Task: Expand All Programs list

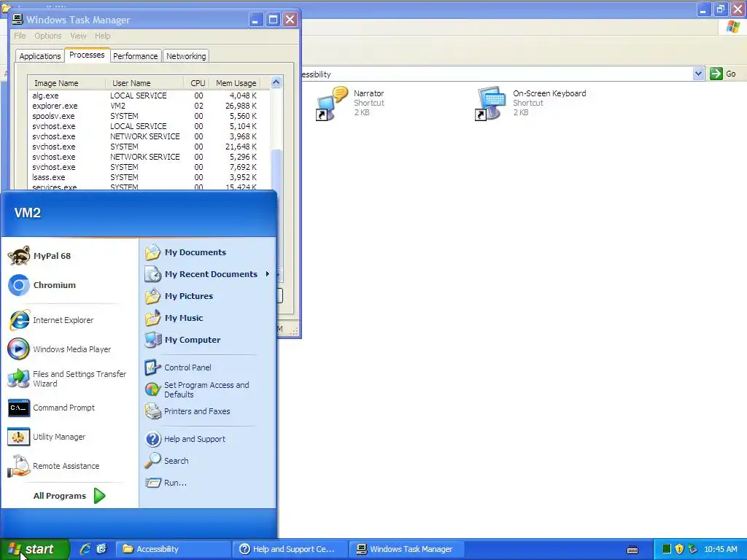Action: [x=69, y=496]
